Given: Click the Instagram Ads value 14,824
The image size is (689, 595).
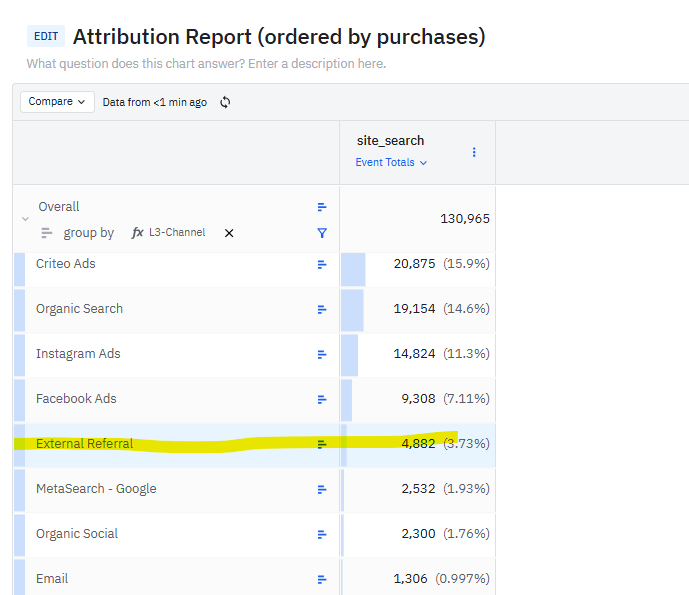Looking at the screenshot, I should 414,354.
